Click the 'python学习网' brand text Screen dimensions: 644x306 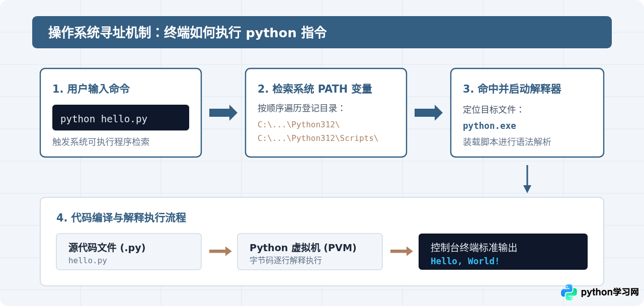[x=610, y=292]
